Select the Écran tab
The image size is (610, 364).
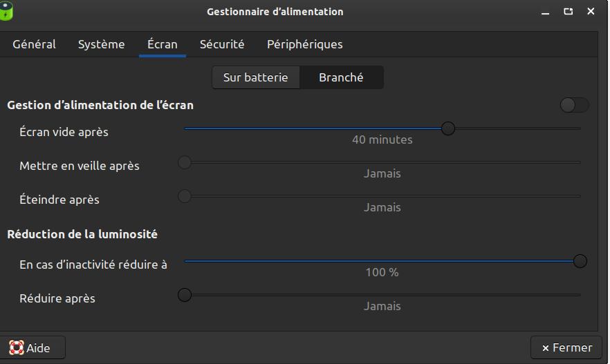(x=163, y=44)
